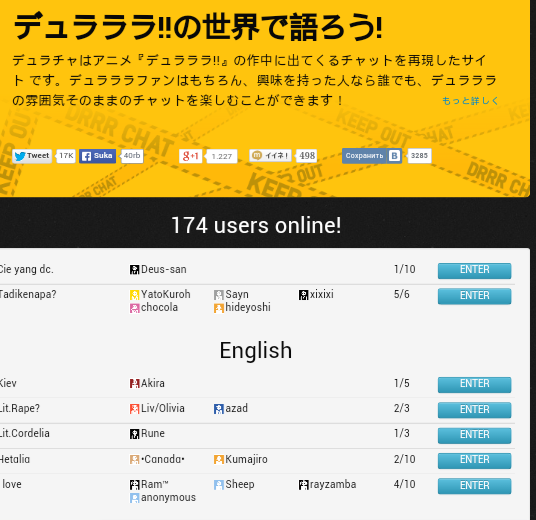Image resolution: width=536 pixels, height=520 pixels.
Task: Click the mixi 498 count
Action: coord(307,156)
